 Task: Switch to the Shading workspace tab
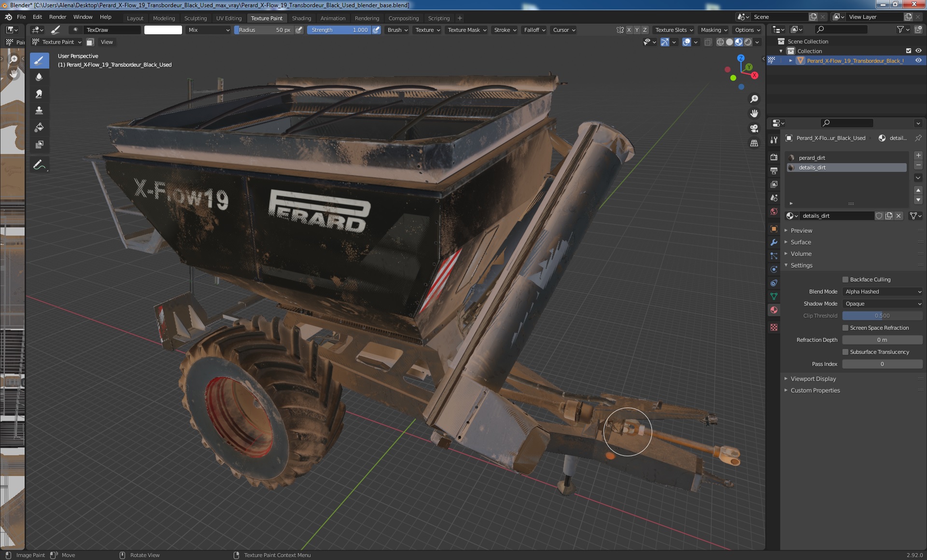coord(301,18)
